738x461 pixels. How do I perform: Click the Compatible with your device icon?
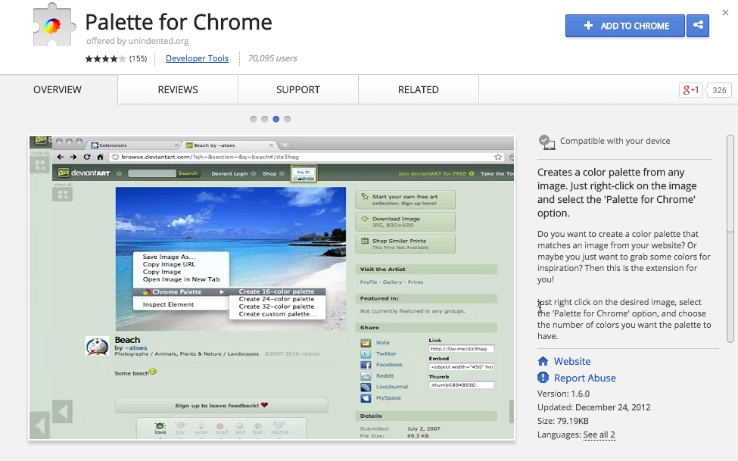(x=547, y=142)
